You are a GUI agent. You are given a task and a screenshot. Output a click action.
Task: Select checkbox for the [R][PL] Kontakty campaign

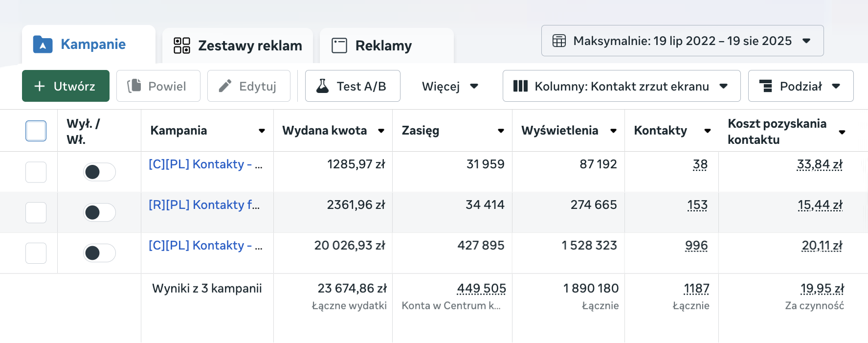pos(36,212)
